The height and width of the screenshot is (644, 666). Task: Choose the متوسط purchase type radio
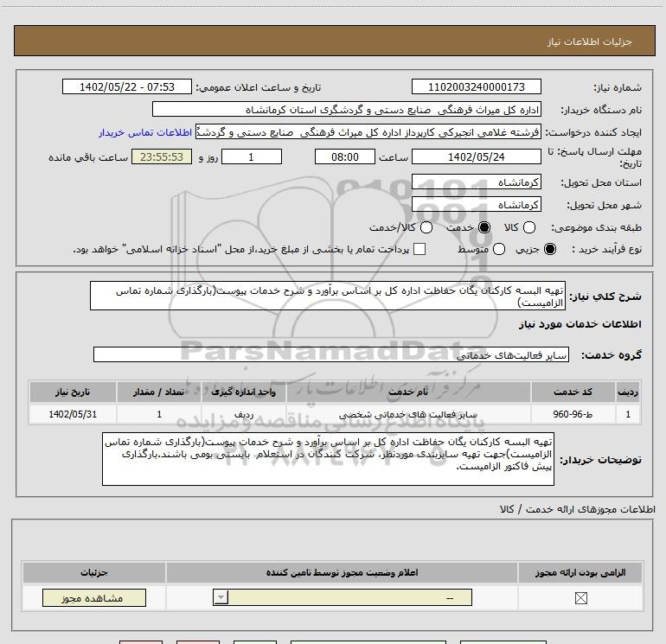pyautogui.click(x=499, y=249)
